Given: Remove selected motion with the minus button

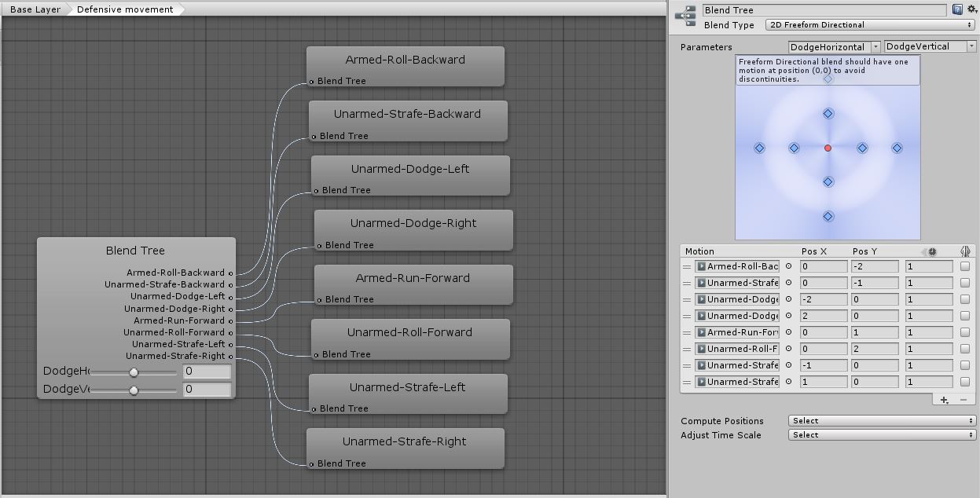Looking at the screenshot, I should 962,399.
